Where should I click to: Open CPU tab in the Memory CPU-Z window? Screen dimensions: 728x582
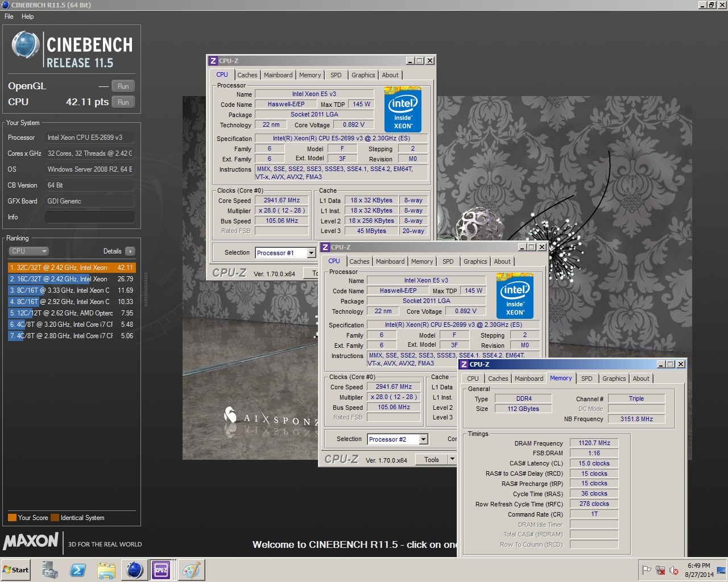pyautogui.click(x=473, y=379)
